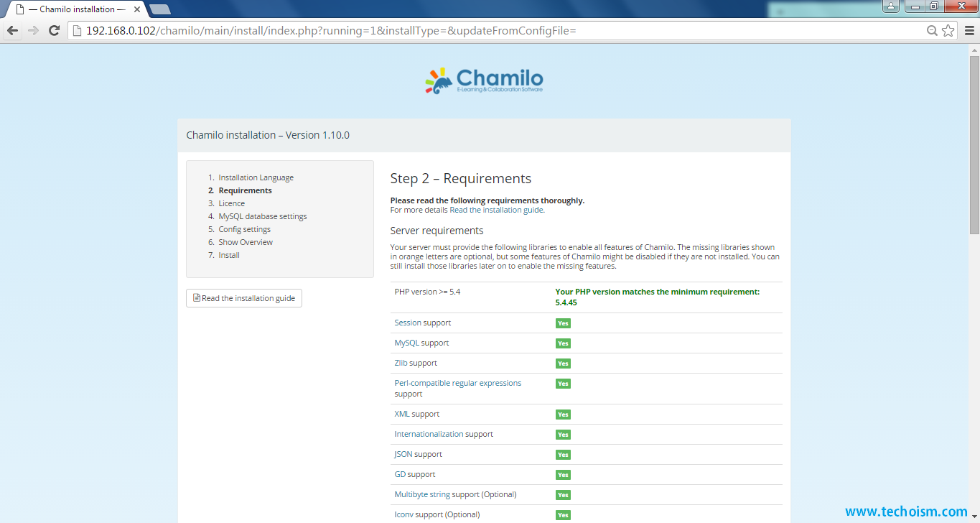Select step 3 Licence
980x523 pixels.
pos(231,203)
